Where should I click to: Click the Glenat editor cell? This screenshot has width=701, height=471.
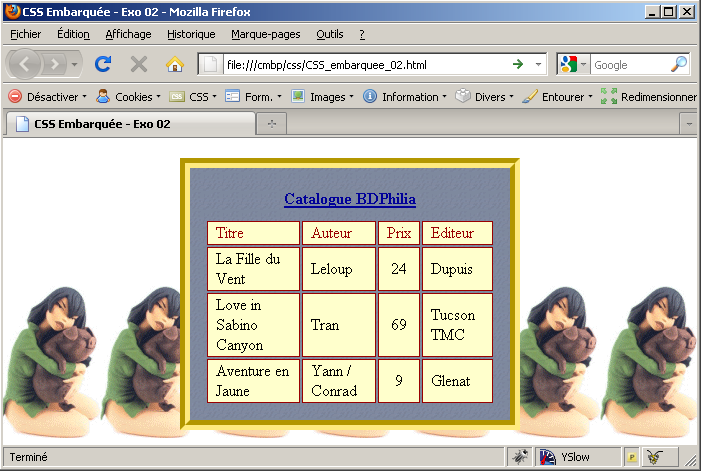coord(457,381)
